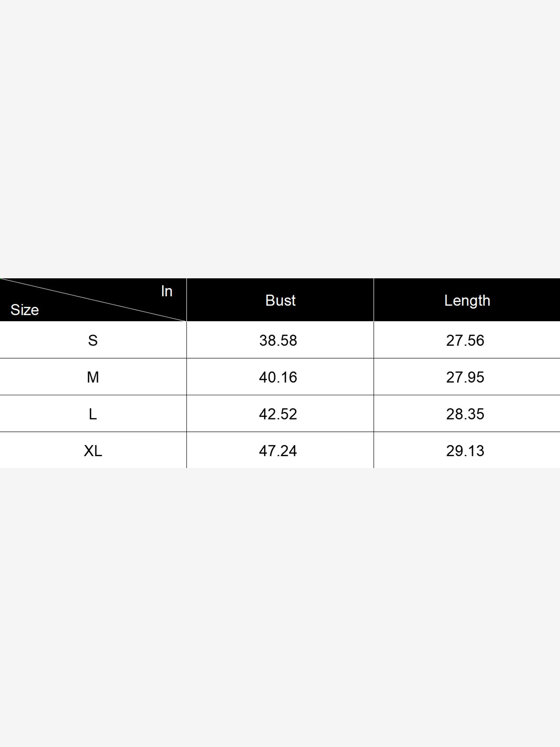The image size is (560, 747).
Task: Select the M size row label
Action: 93,377
